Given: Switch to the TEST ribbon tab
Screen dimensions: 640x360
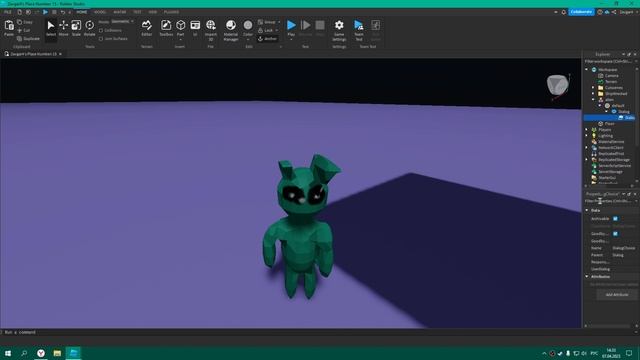Looking at the screenshot, I should (137, 12).
